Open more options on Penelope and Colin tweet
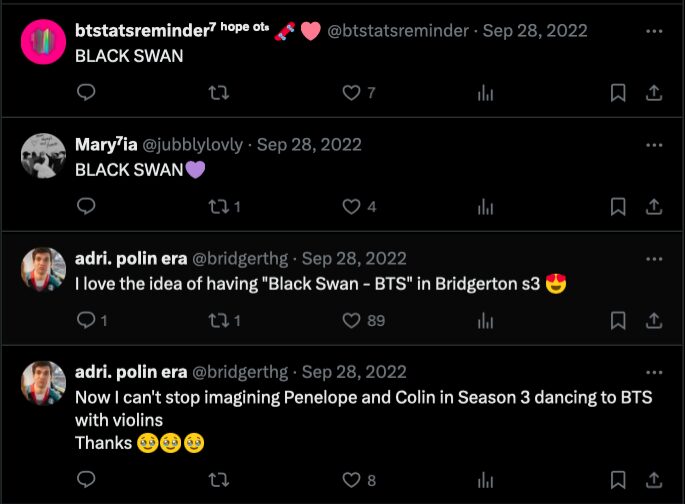This screenshot has height=504, width=685. [x=654, y=372]
